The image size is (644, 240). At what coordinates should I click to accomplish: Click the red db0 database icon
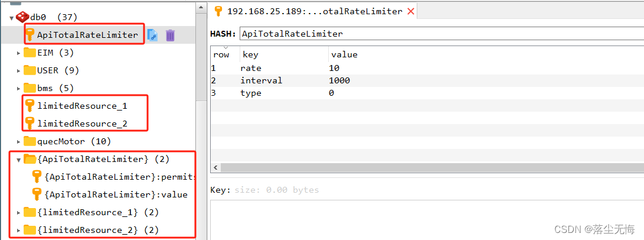pyautogui.click(x=22, y=17)
